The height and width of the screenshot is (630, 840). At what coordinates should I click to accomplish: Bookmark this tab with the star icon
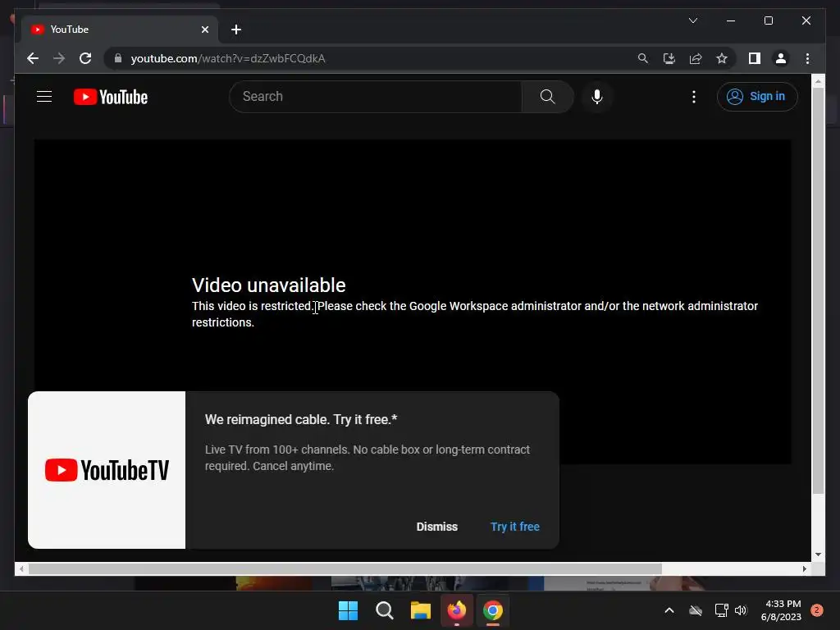tap(722, 58)
